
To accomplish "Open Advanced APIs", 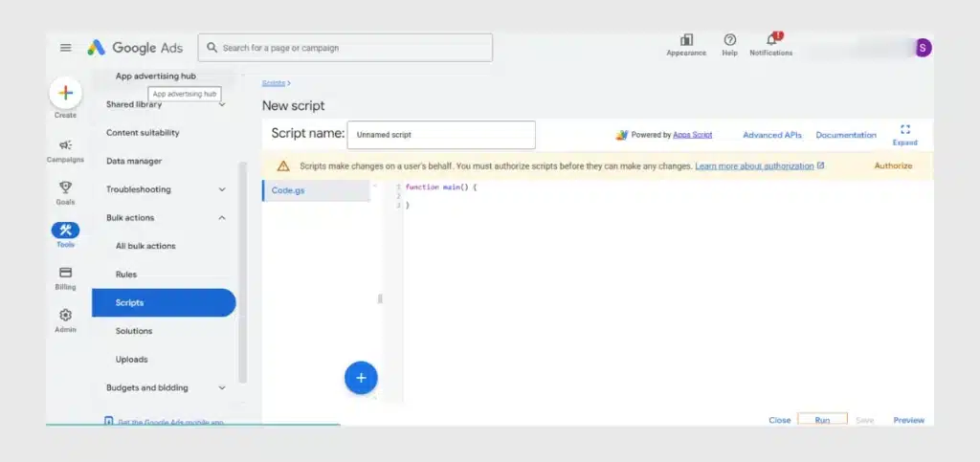I will (x=772, y=135).
